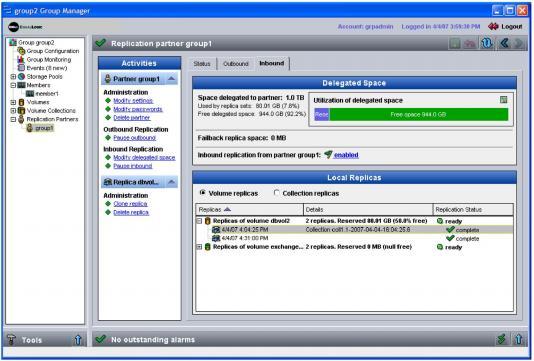The image size is (534, 361).
Task: Click Delete replica link
Action: pos(131,213)
